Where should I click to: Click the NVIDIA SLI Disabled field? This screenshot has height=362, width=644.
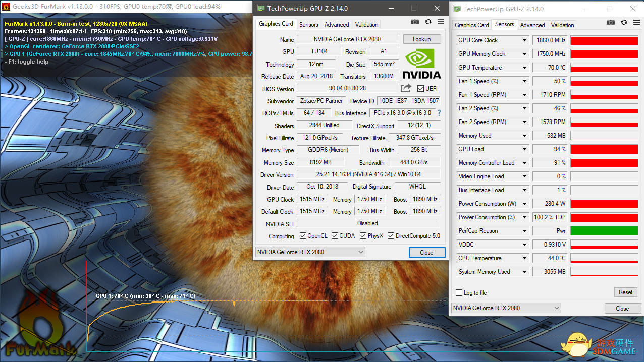(368, 223)
